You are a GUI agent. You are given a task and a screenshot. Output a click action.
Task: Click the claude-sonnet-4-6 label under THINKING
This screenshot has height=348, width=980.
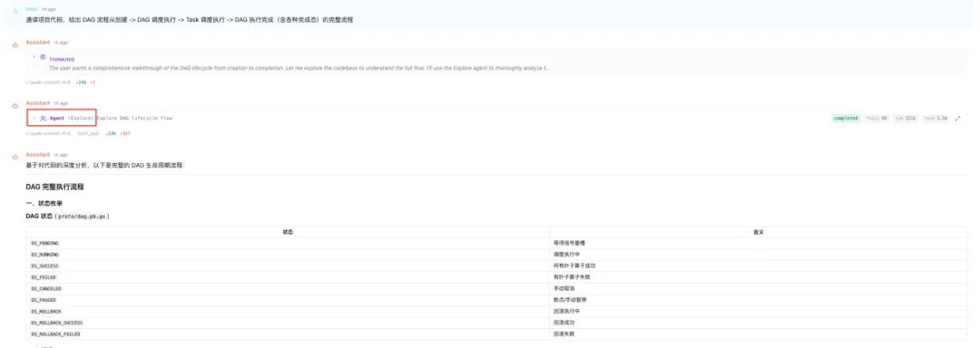[x=48, y=82]
